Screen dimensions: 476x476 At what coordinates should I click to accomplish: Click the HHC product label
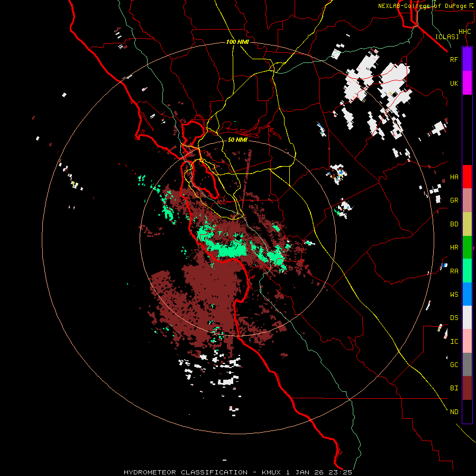[464, 32]
